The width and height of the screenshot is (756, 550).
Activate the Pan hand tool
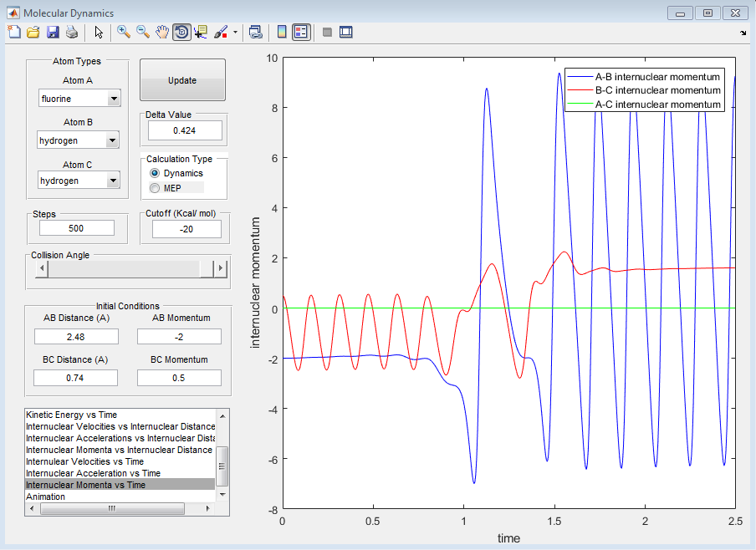tap(162, 33)
